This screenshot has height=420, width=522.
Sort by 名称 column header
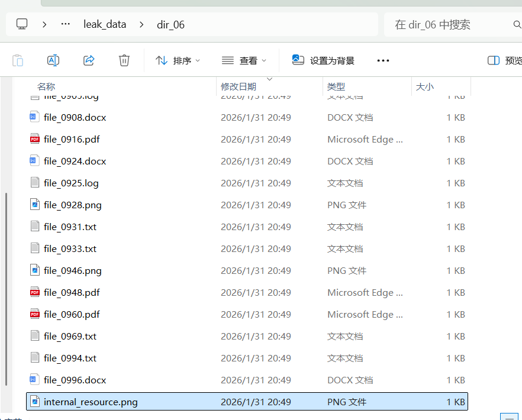(x=46, y=87)
